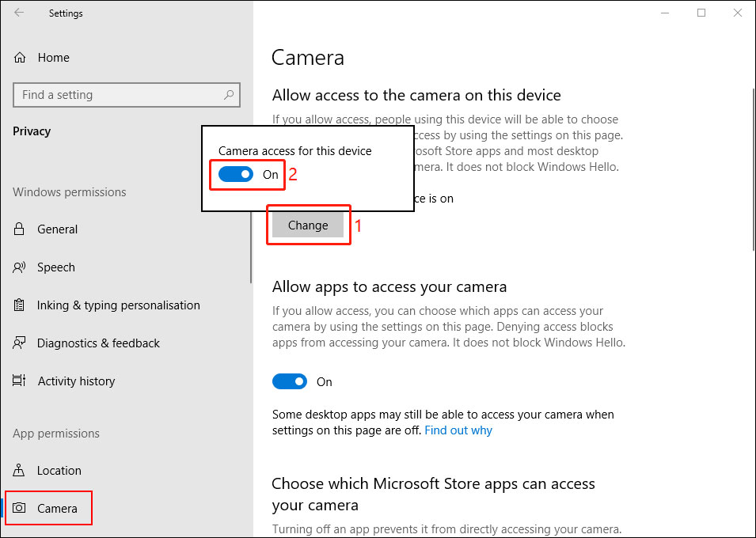Open the Find out why link
The image size is (756, 538).
pos(458,430)
